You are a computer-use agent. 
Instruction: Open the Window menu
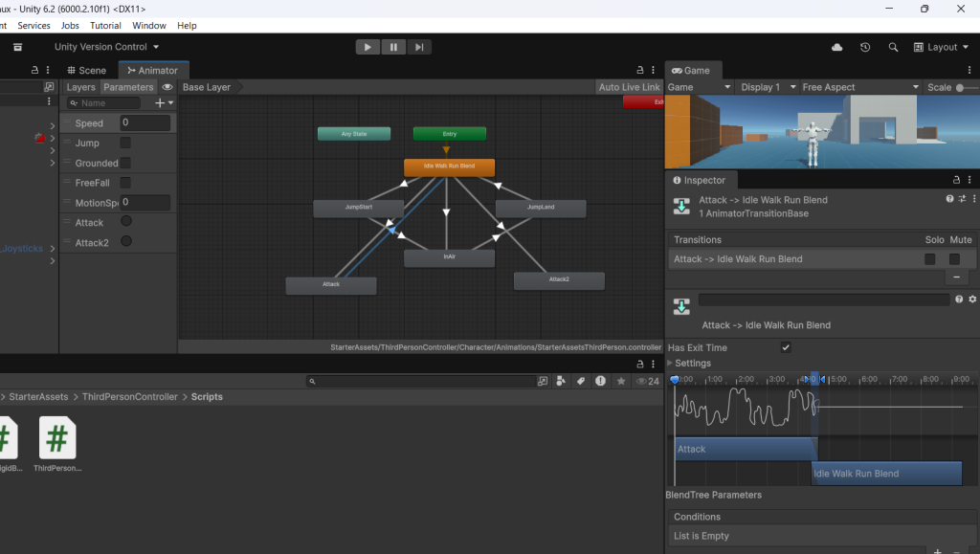click(x=148, y=26)
